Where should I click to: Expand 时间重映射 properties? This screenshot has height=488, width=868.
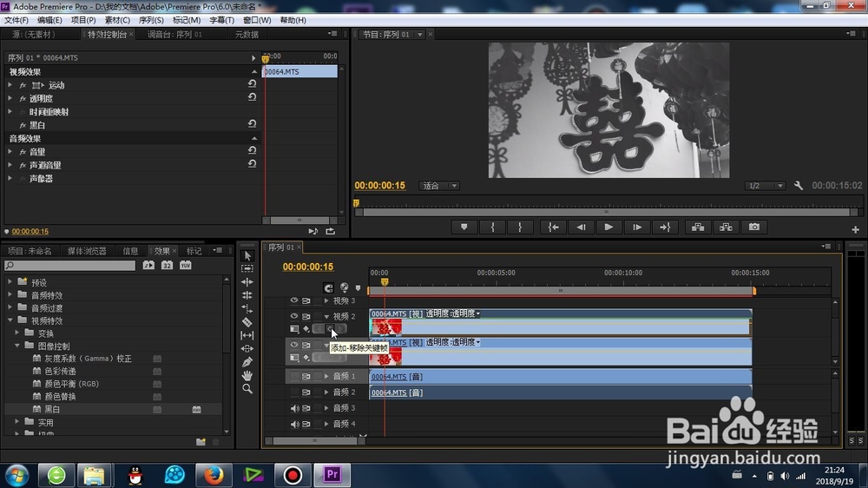click(x=10, y=111)
